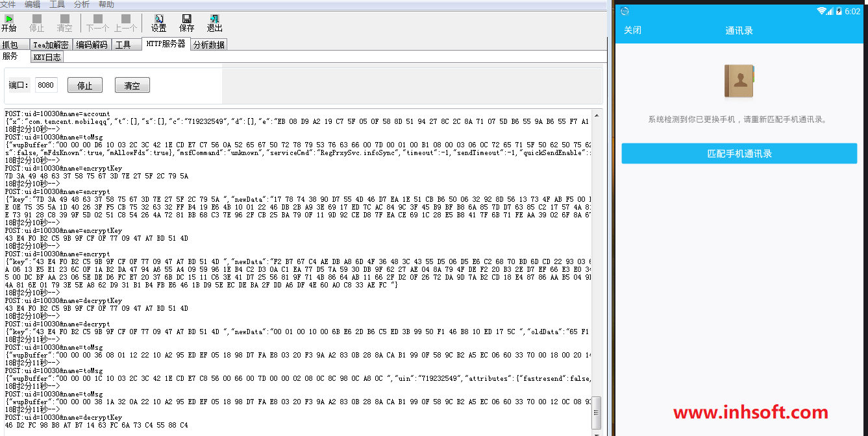Screen dimensions: 868x436
Task: Click log line starting E 73 91 28 C8
Action: tap(298, 215)
